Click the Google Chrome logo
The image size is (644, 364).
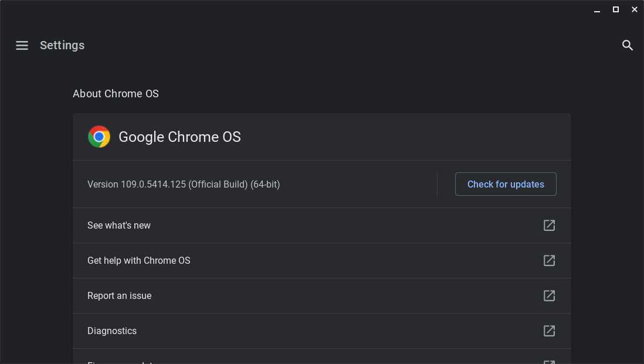click(99, 137)
